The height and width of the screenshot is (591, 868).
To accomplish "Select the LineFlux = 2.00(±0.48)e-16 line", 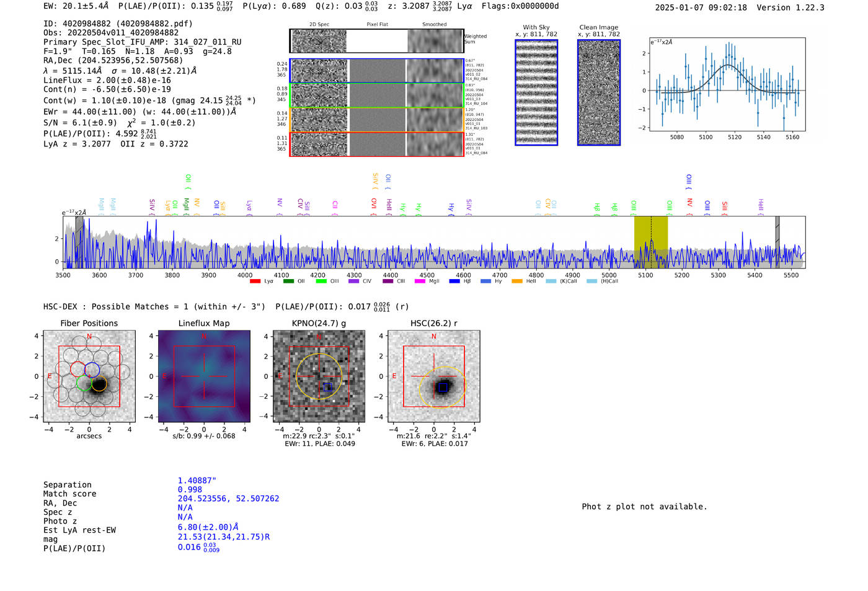I will pyautogui.click(x=107, y=80).
